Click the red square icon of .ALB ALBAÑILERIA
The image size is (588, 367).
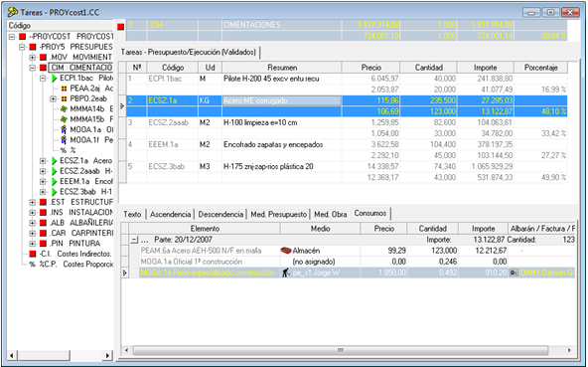(x=43, y=223)
